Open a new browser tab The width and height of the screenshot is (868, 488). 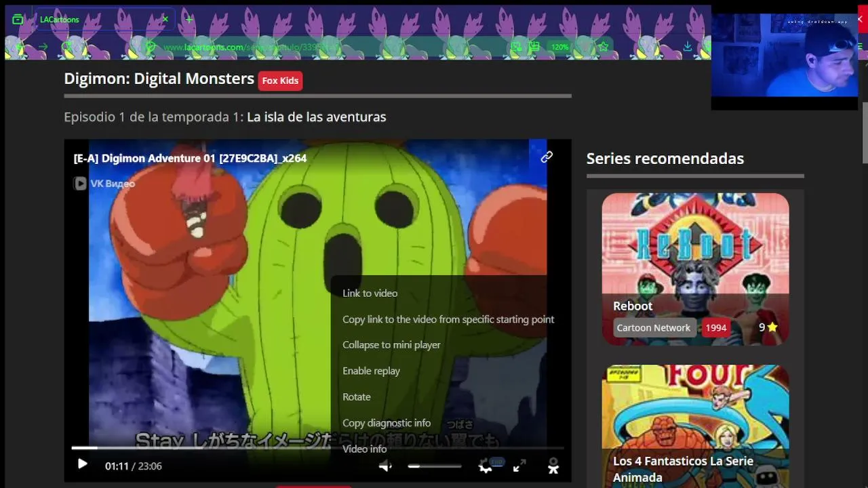click(189, 20)
